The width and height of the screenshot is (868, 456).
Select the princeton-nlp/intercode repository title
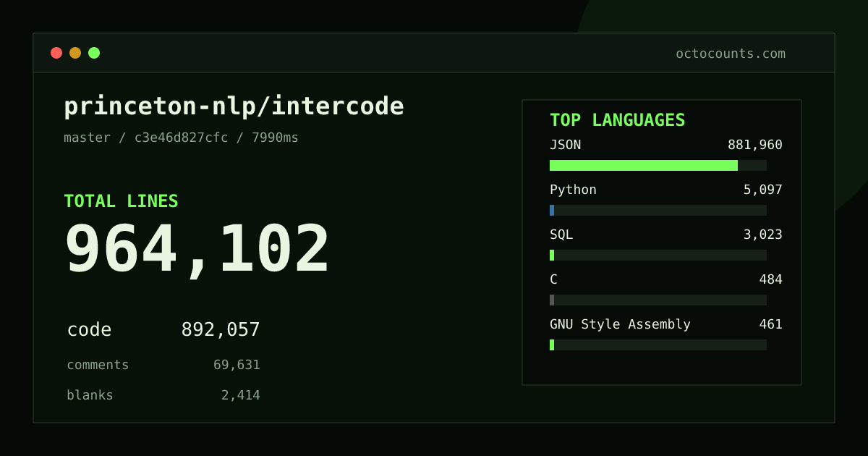(x=234, y=106)
